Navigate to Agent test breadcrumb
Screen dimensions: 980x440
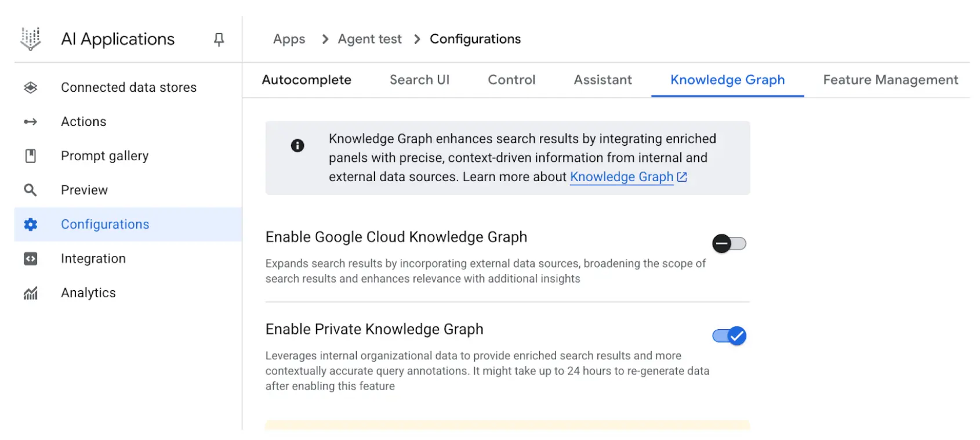(x=369, y=39)
